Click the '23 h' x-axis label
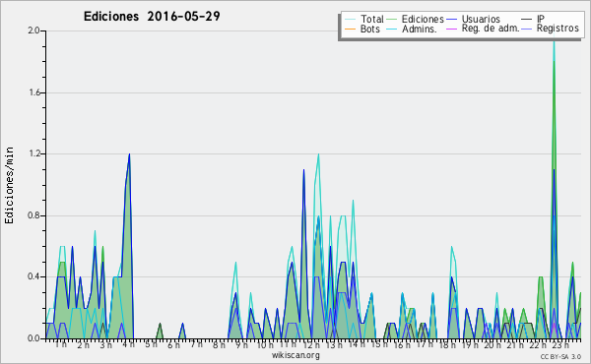Screen dimensions: 591x364 point(560,344)
